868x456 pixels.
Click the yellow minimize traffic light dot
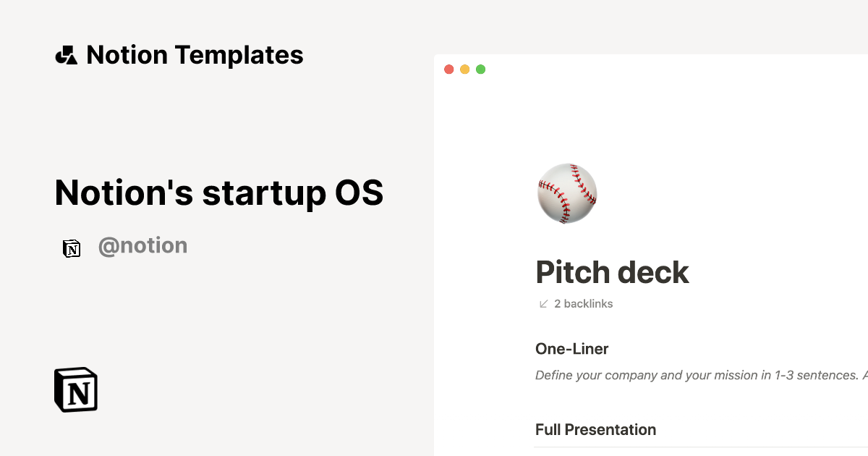[x=464, y=69]
